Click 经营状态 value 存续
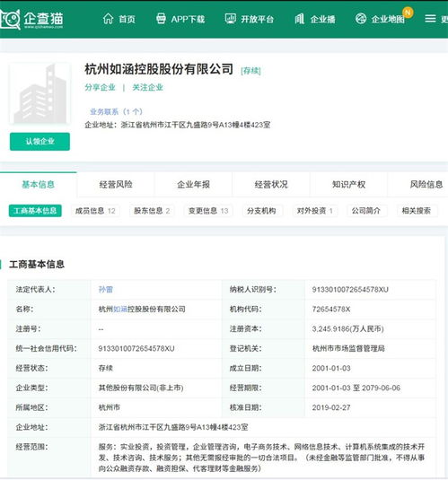 pyautogui.click(x=106, y=368)
